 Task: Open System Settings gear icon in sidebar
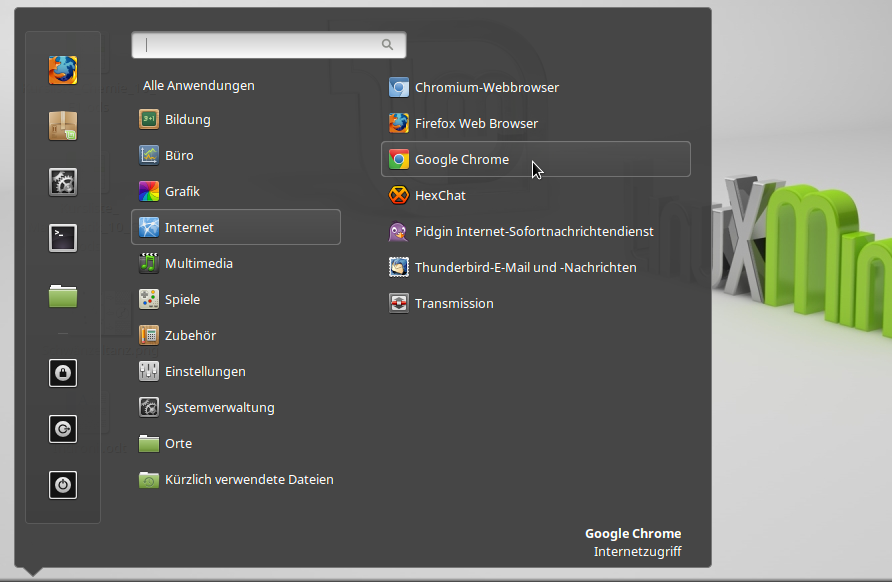click(x=63, y=182)
